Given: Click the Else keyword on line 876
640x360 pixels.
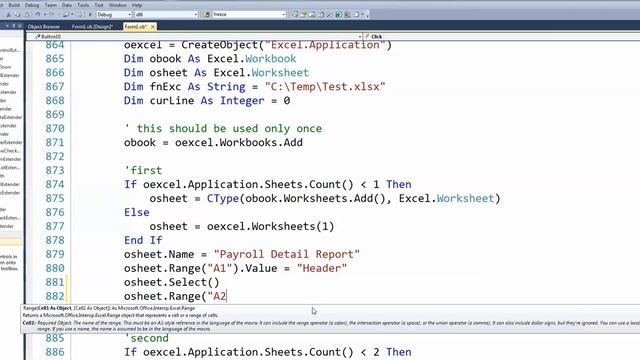Looking at the screenshot, I should pos(137,212).
